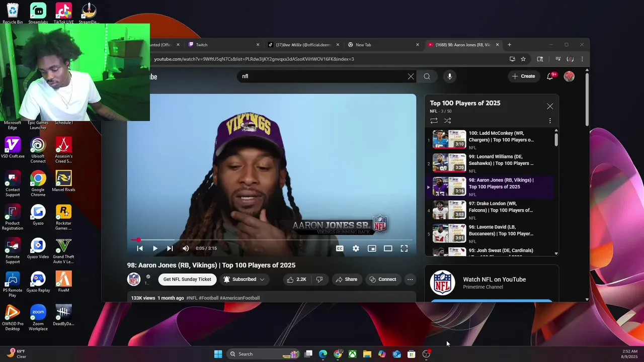Open Microsoft Edge from taskbar

(x=323, y=354)
